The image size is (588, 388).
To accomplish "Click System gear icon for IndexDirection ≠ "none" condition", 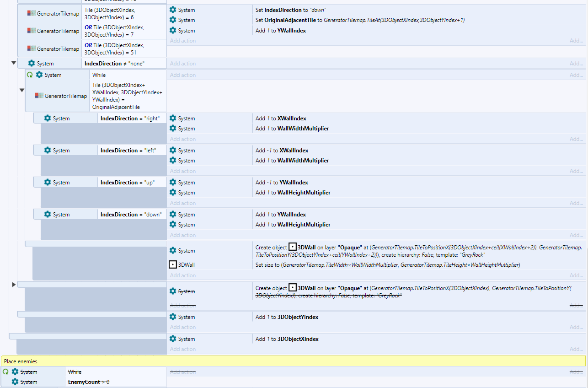I will point(32,63).
